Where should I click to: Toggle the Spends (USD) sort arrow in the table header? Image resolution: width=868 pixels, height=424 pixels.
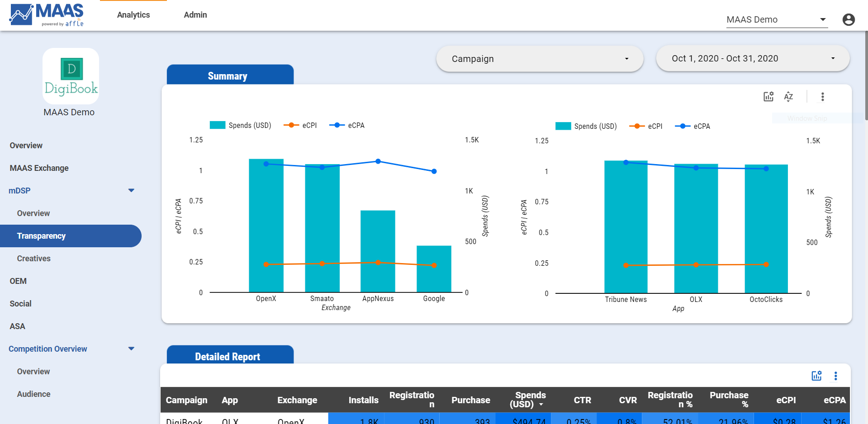[x=541, y=405]
